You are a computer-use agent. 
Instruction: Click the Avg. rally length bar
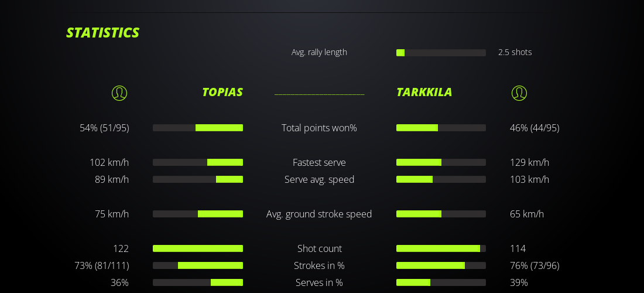coord(441,53)
